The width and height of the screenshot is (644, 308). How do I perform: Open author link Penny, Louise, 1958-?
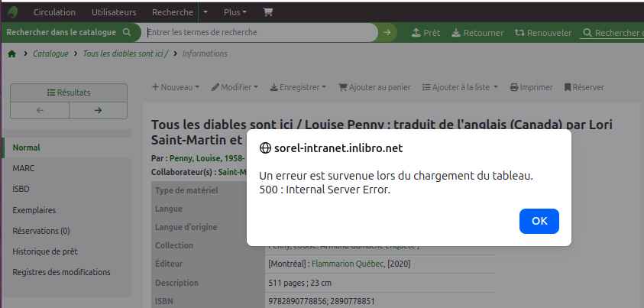pos(208,158)
